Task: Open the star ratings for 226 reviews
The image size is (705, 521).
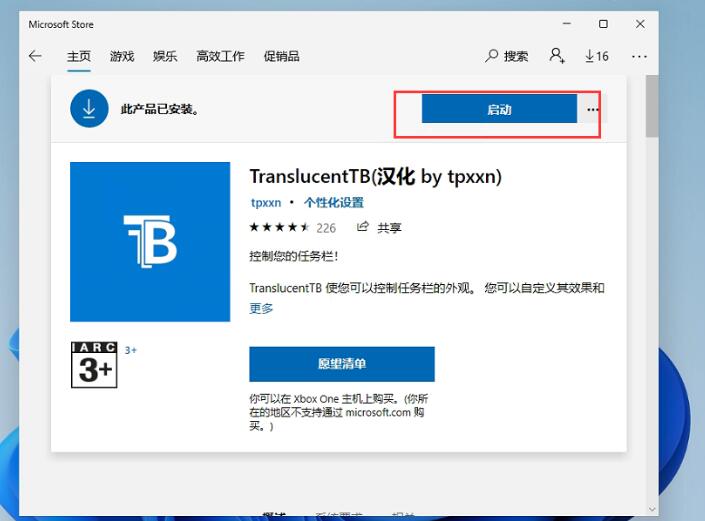Action: tap(279, 227)
